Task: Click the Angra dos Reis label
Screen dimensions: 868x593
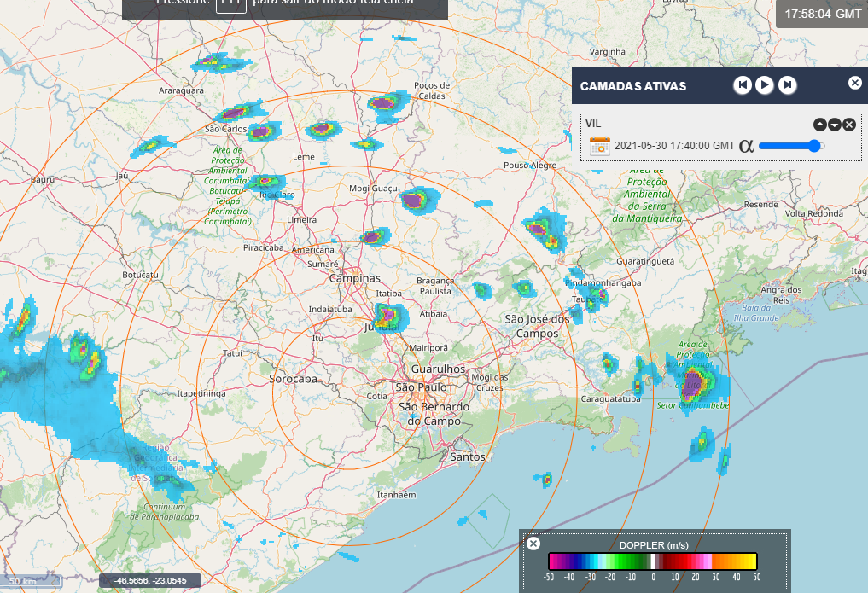Action: [781, 295]
